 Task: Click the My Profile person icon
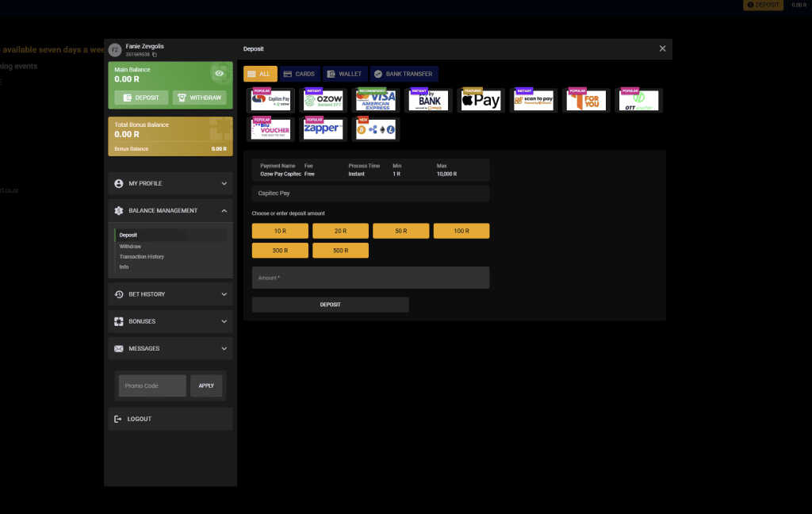pos(119,183)
